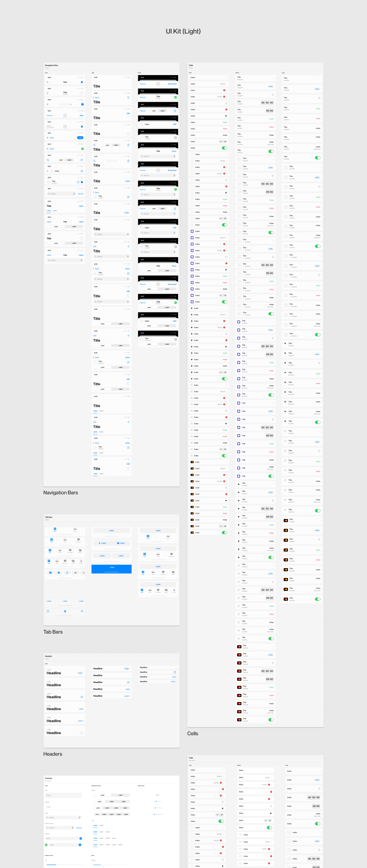This screenshot has width=367, height=868.
Task: Click blue ellipsis icon in Title Subtitle nav bar
Action: (x=82, y=182)
